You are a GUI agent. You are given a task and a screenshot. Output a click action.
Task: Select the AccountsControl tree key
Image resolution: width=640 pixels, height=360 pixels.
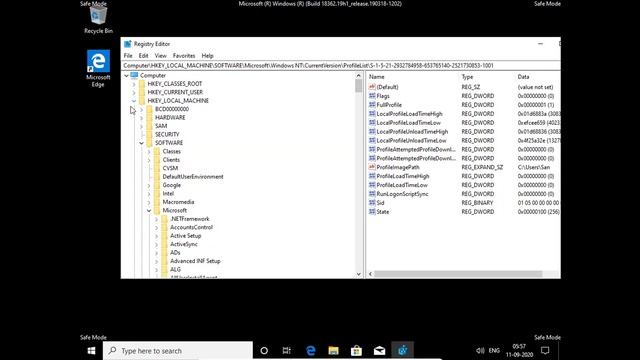(191, 227)
